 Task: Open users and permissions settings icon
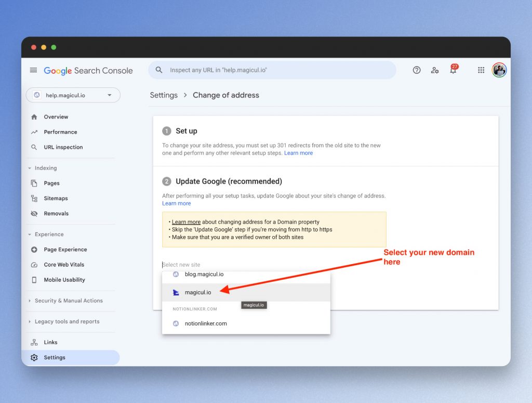coord(435,70)
